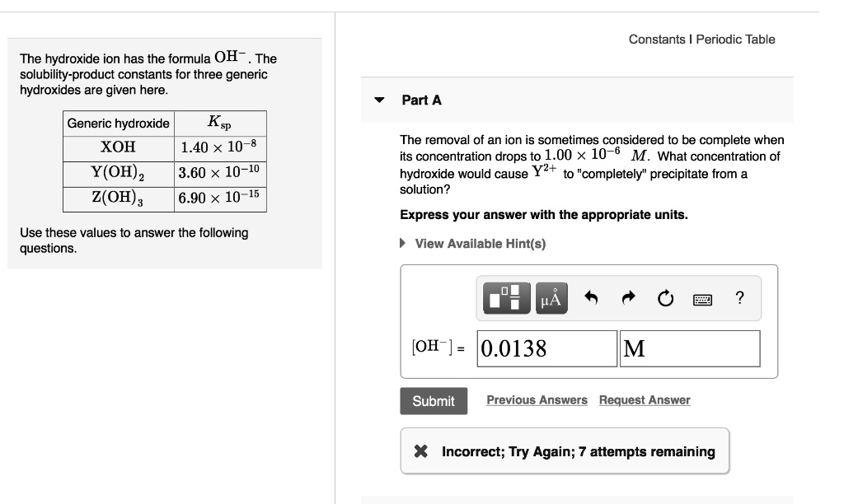Open the math template formatting menu
Screen dimensions: 844x504
pos(505,297)
